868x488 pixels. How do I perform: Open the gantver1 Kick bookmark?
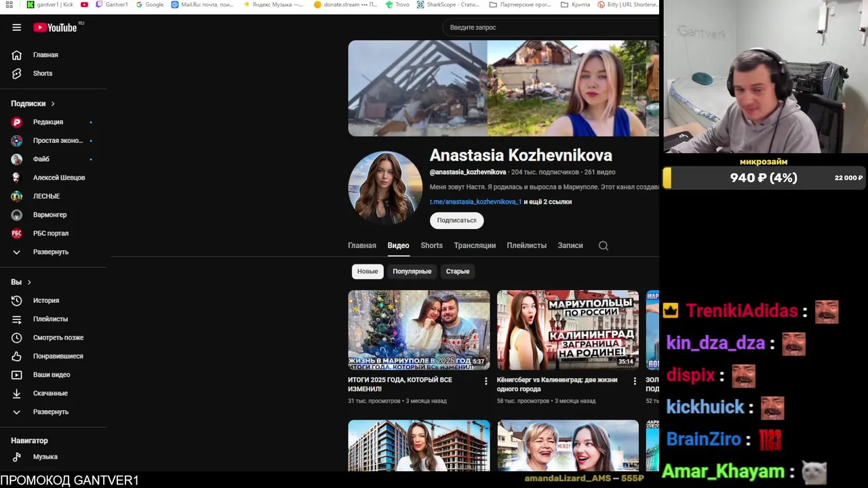pyautogui.click(x=51, y=5)
